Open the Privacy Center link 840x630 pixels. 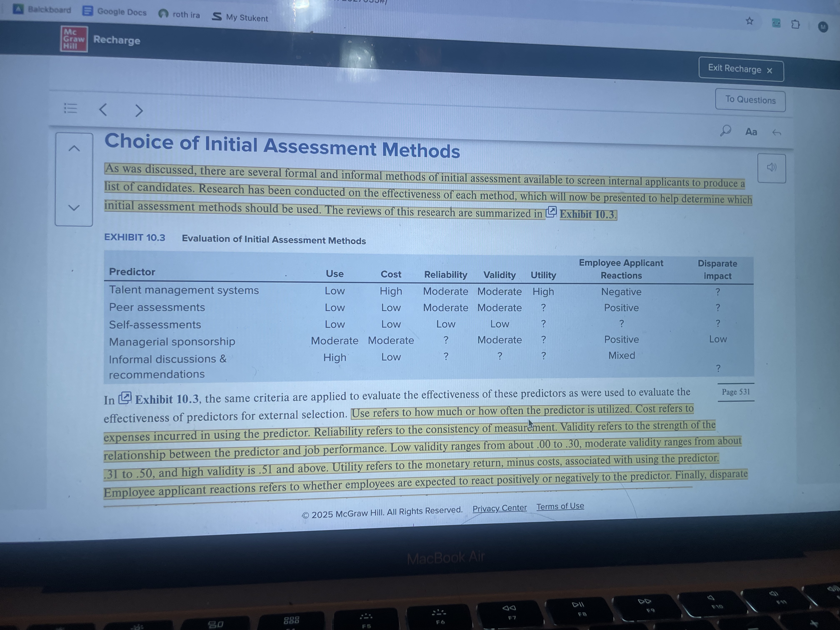[x=499, y=508]
